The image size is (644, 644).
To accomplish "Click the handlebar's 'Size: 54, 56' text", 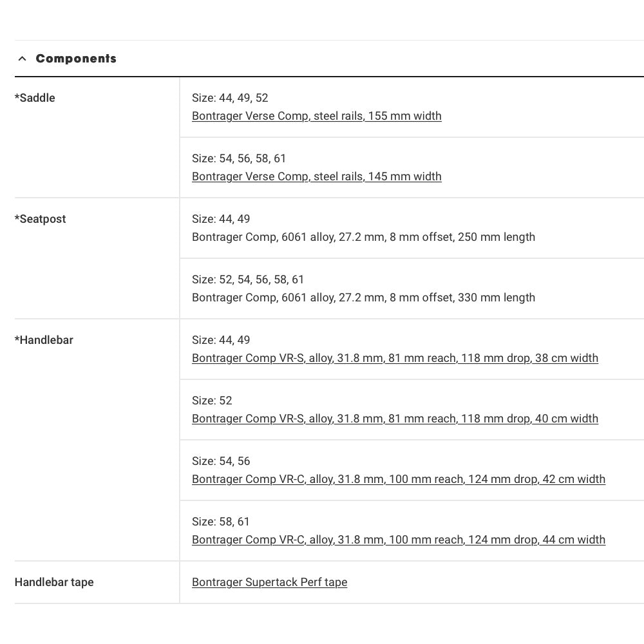I will coord(221,461).
